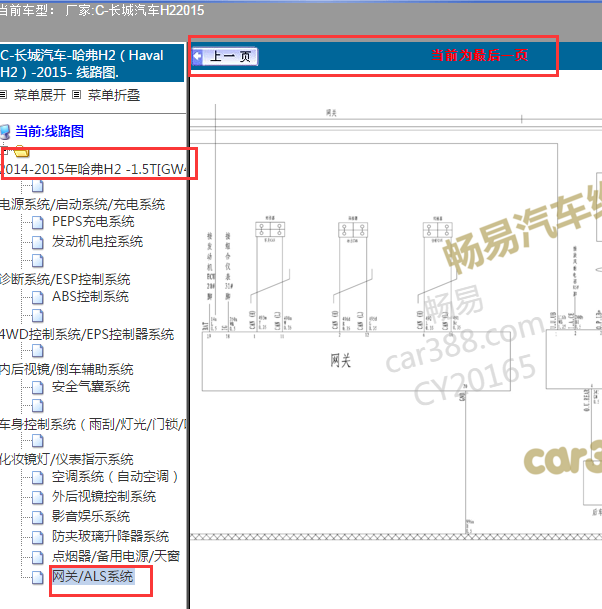The width and height of the screenshot is (602, 609).
Task: Collapse the root folder tree node
Action: (5, 150)
